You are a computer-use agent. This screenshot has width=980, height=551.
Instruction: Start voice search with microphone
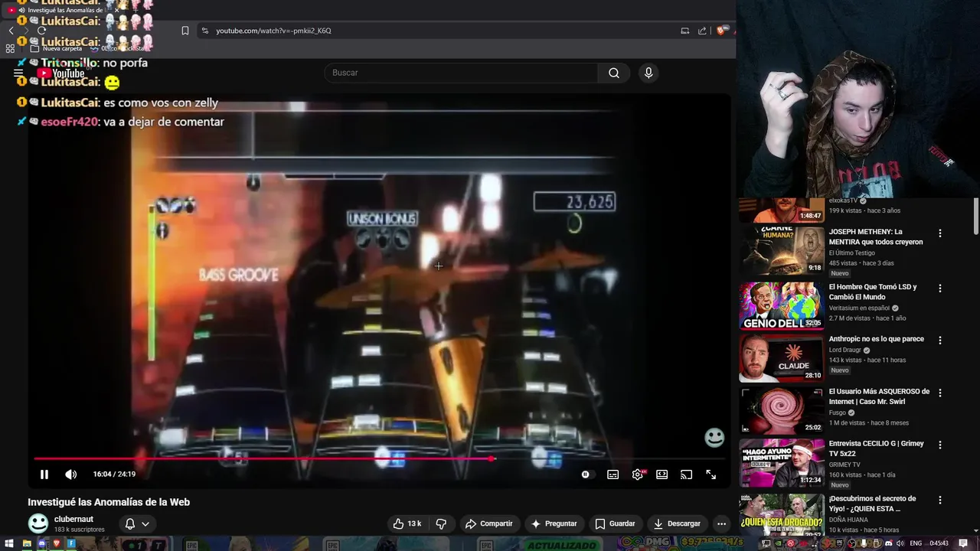click(648, 73)
